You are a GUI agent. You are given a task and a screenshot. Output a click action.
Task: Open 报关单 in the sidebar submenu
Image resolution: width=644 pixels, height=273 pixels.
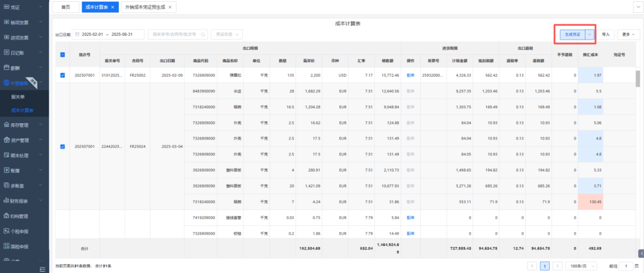coord(18,97)
